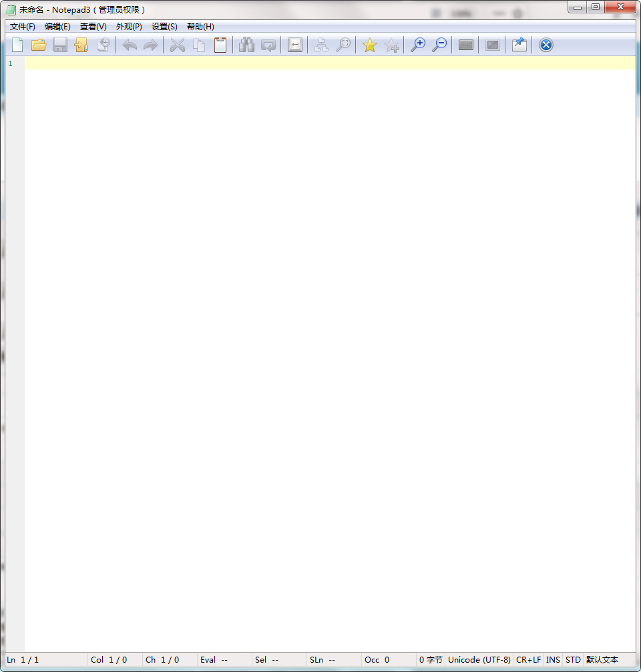This screenshot has width=641, height=672.
Task: Paste from the clipboard
Action: point(220,45)
